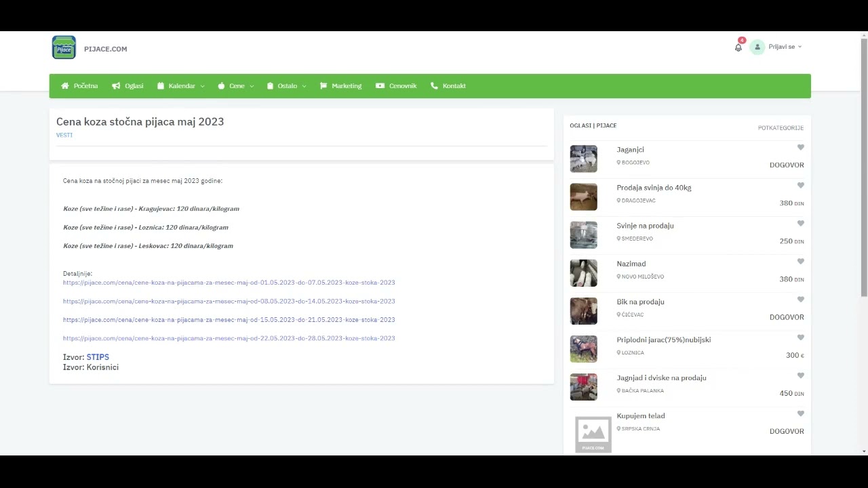Favorite the Jaganjci ad with heart
This screenshot has height=488, width=868.
coord(800,147)
